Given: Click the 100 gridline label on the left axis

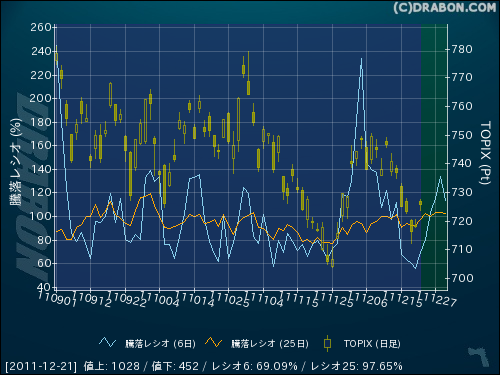Looking at the screenshot, I should click(41, 216).
